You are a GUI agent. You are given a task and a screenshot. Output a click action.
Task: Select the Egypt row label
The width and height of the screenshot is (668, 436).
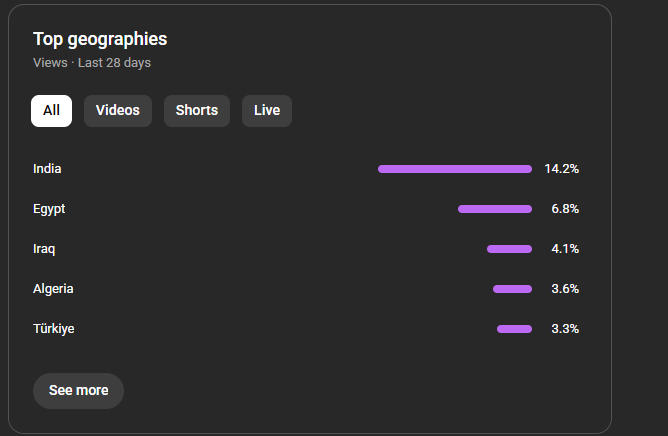click(x=49, y=209)
